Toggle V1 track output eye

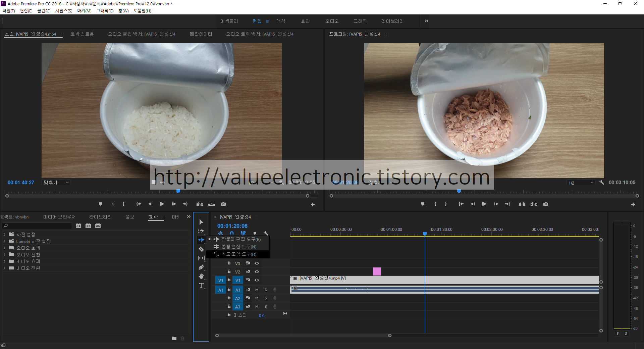point(257,280)
